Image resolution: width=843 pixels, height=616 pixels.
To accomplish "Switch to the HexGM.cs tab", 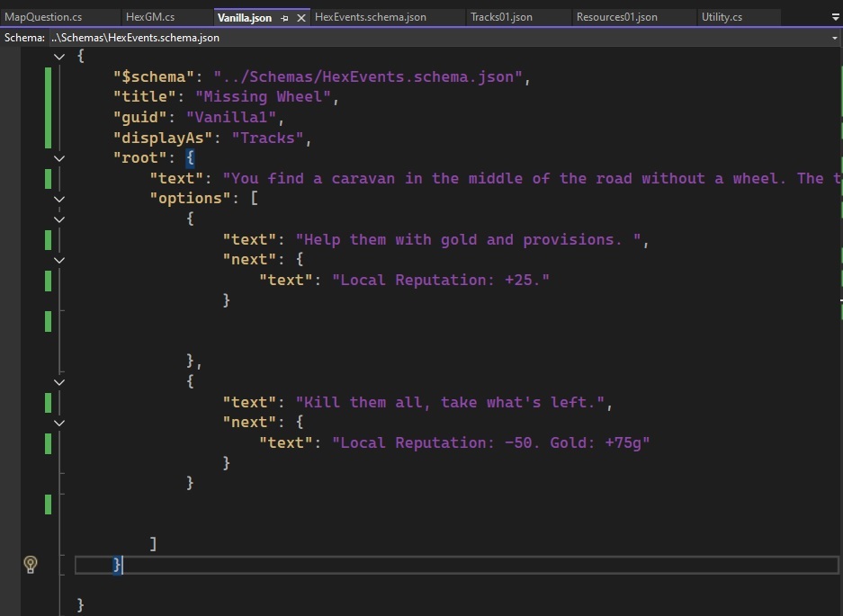I will [150, 17].
